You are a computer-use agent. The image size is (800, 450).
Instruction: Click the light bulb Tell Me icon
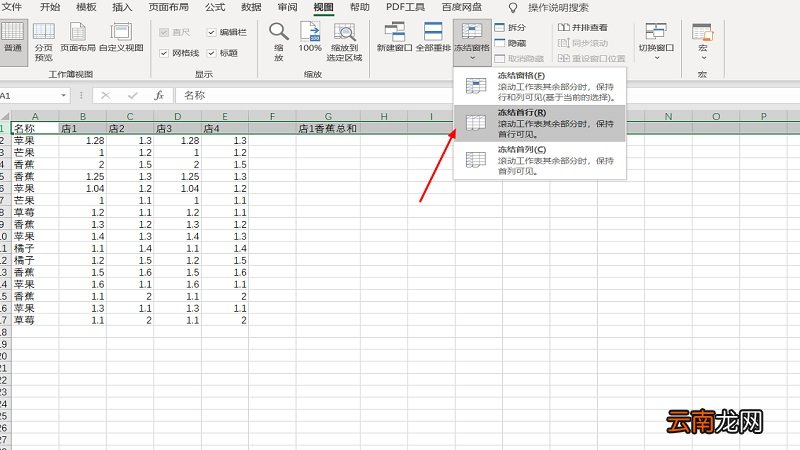(x=513, y=8)
